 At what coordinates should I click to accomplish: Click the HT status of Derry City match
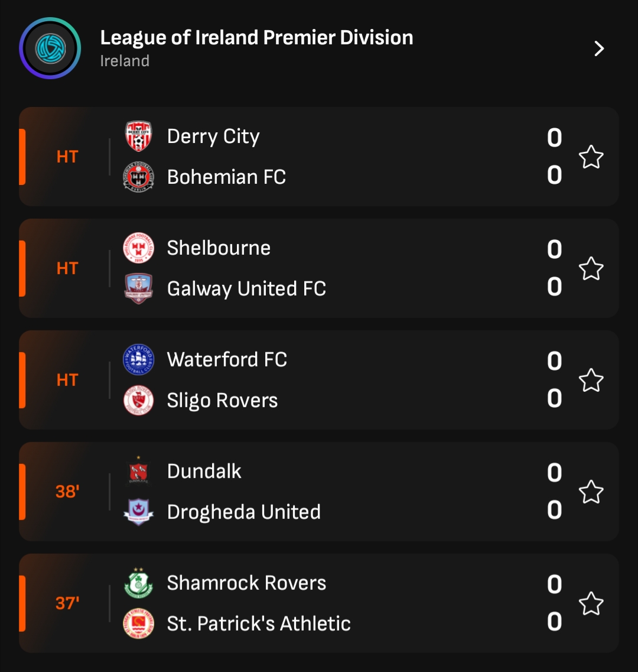tap(67, 157)
